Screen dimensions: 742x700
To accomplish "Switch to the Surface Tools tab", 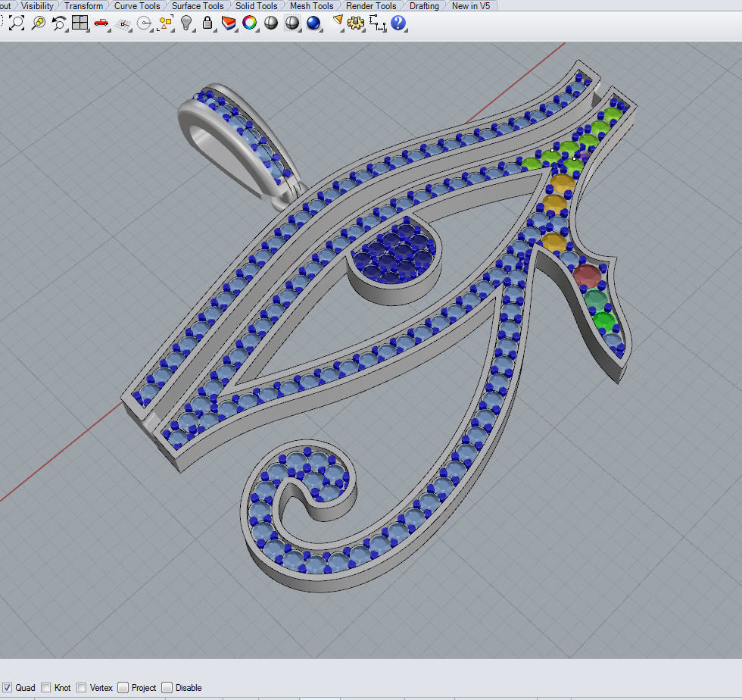I will point(198,6).
